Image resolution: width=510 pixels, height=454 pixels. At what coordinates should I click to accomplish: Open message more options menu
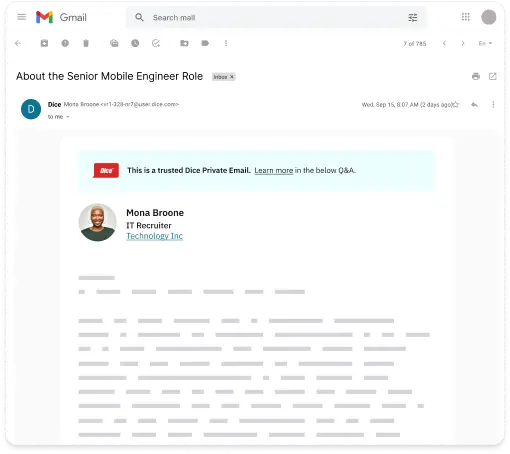pos(493,105)
